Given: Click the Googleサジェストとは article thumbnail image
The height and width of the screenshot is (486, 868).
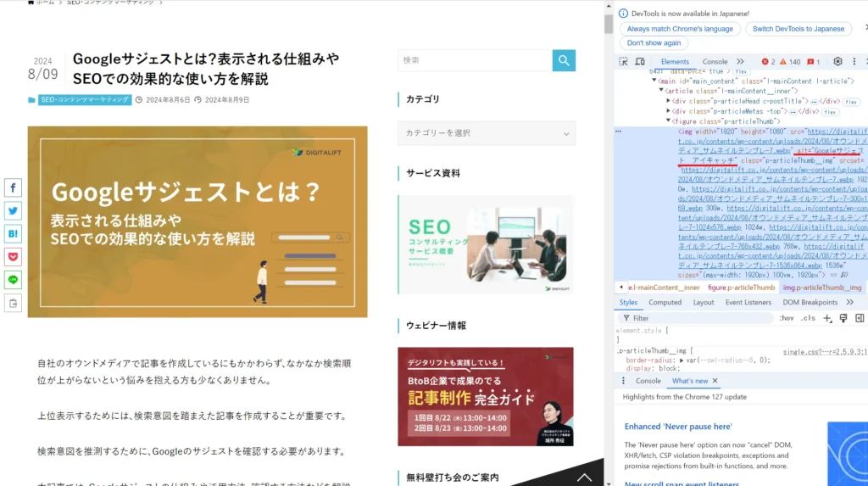Looking at the screenshot, I should (x=198, y=221).
